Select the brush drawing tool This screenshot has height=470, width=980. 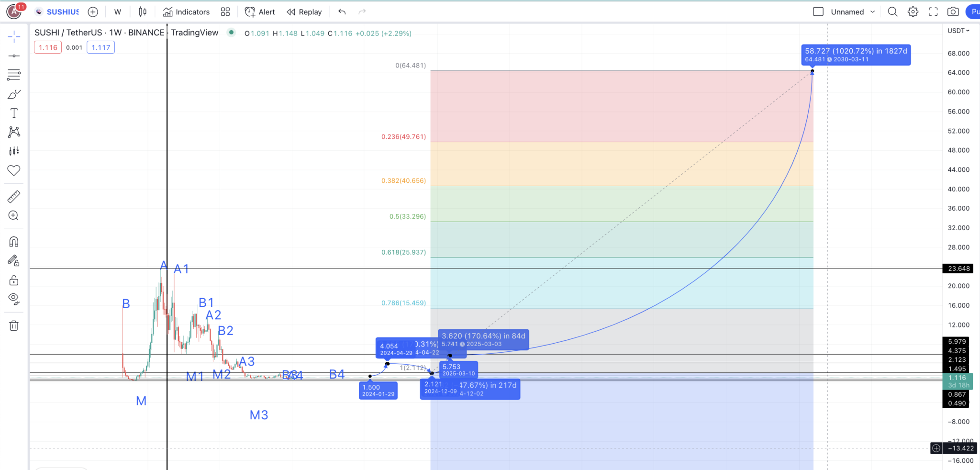coord(14,94)
